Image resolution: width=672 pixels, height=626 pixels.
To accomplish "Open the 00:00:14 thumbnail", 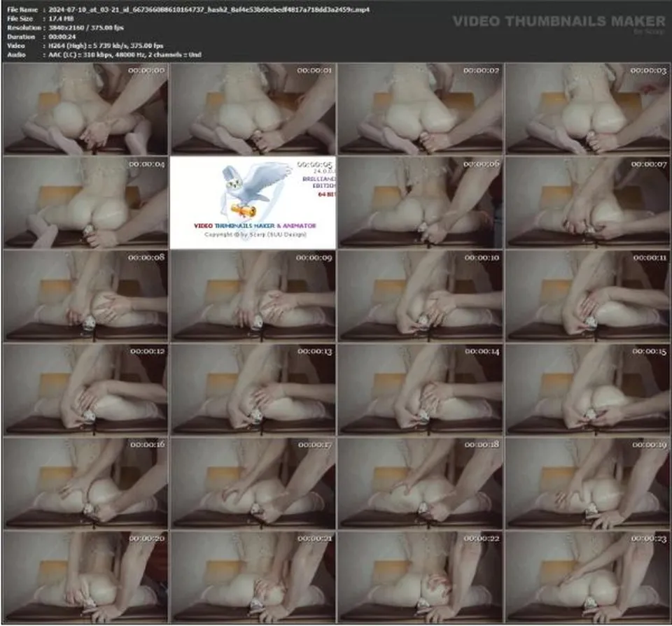I will 420,390.
